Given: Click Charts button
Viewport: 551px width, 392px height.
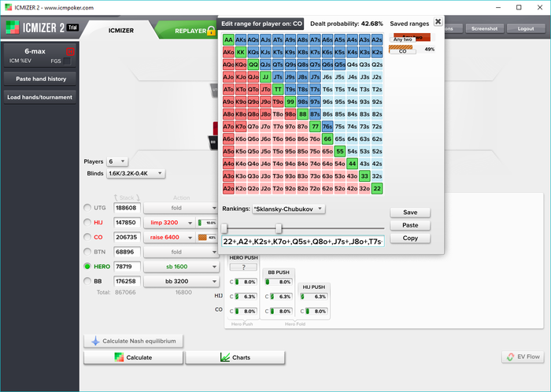Looking at the screenshot, I should pyautogui.click(x=235, y=357).
